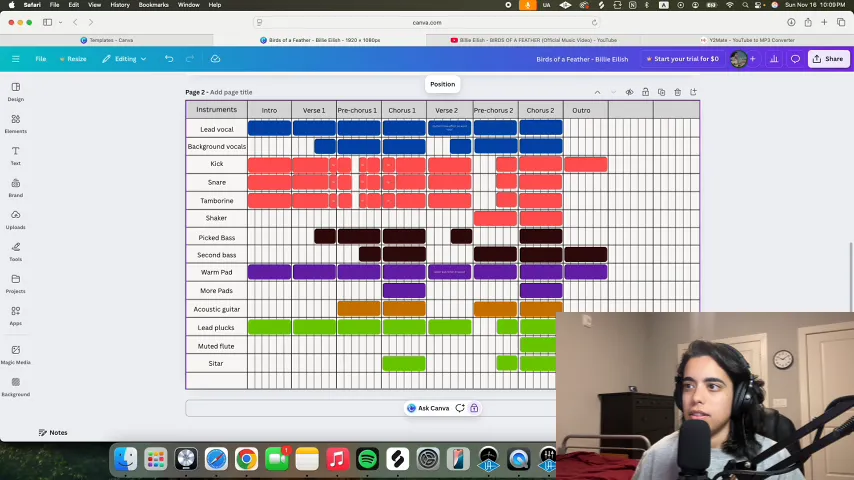Move page 2 up with the chevron
The width and height of the screenshot is (854, 480).
[597, 92]
